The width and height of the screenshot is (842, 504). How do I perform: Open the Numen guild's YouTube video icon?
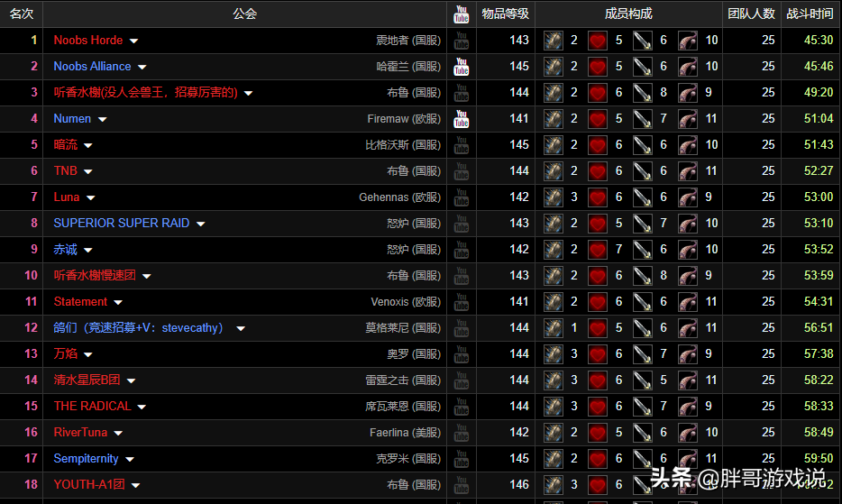click(461, 119)
